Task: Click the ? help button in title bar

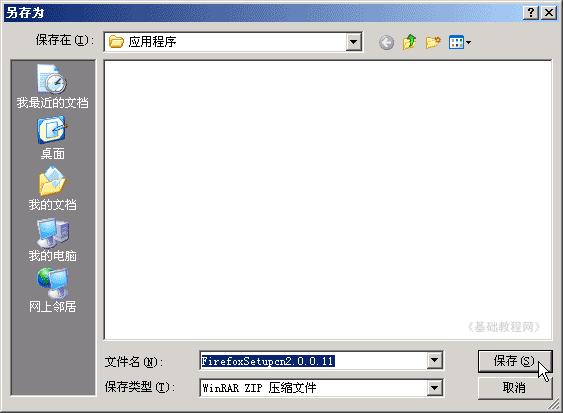Action: coord(531,13)
